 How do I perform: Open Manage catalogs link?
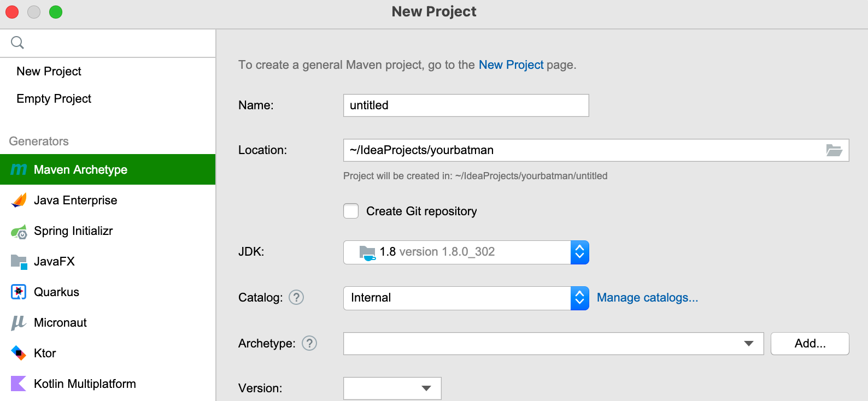(647, 298)
